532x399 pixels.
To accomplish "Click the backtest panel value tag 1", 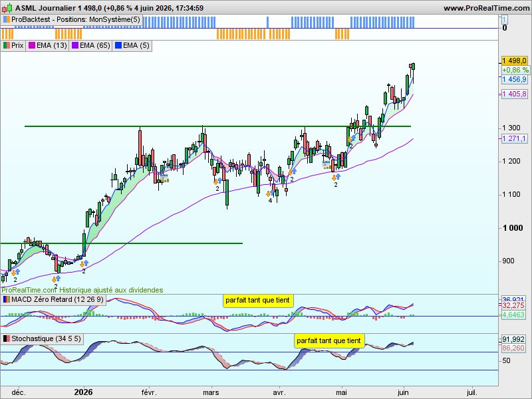I will click(505, 20).
